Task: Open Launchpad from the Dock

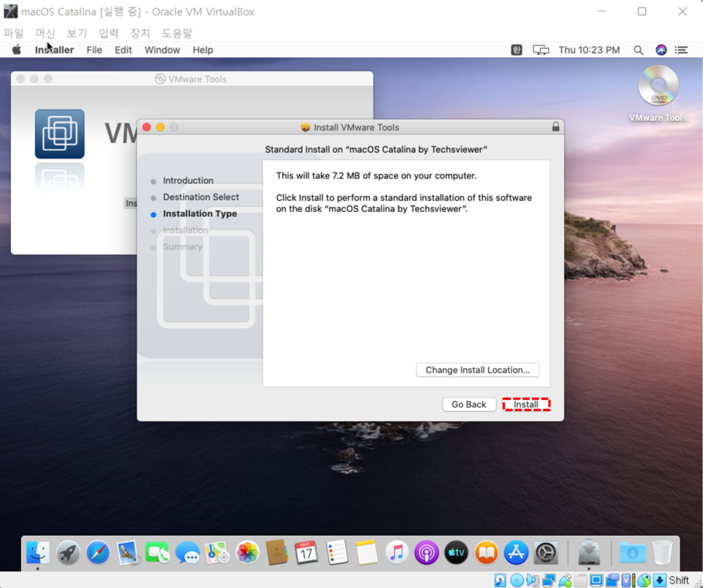Action: pyautogui.click(x=68, y=552)
